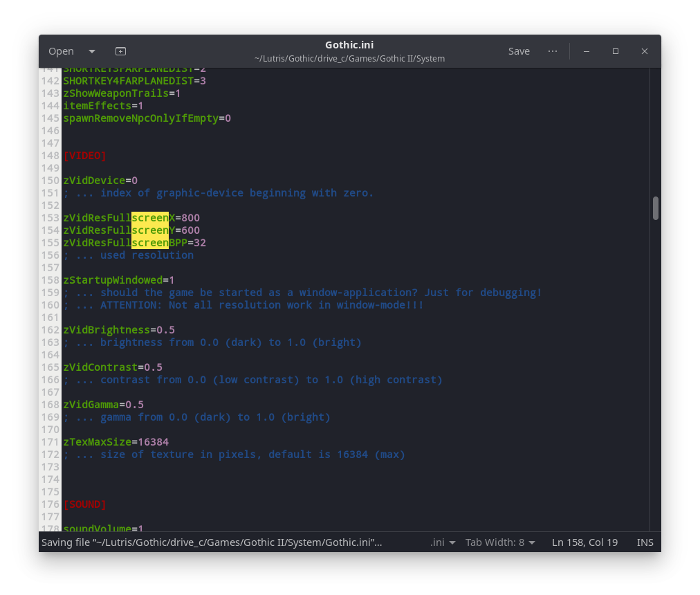Close the Gothic.ini editor window

click(644, 51)
